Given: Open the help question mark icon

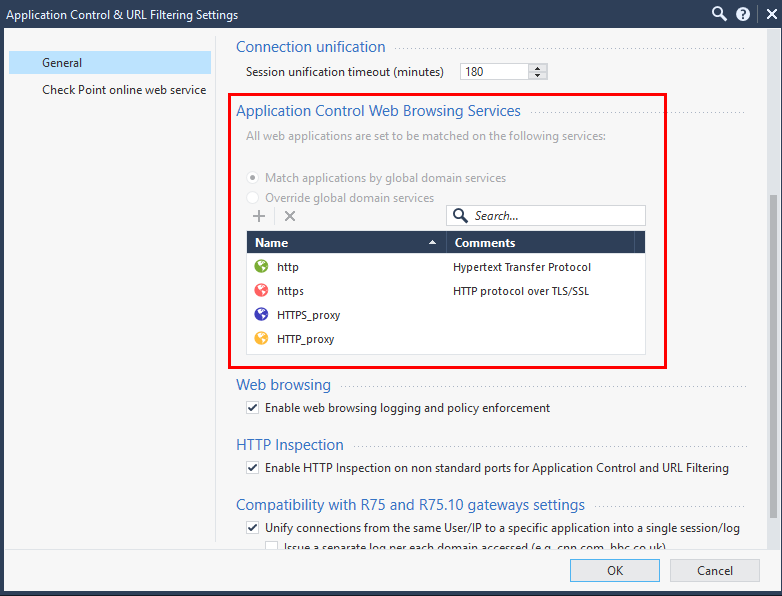Looking at the screenshot, I should point(743,14).
